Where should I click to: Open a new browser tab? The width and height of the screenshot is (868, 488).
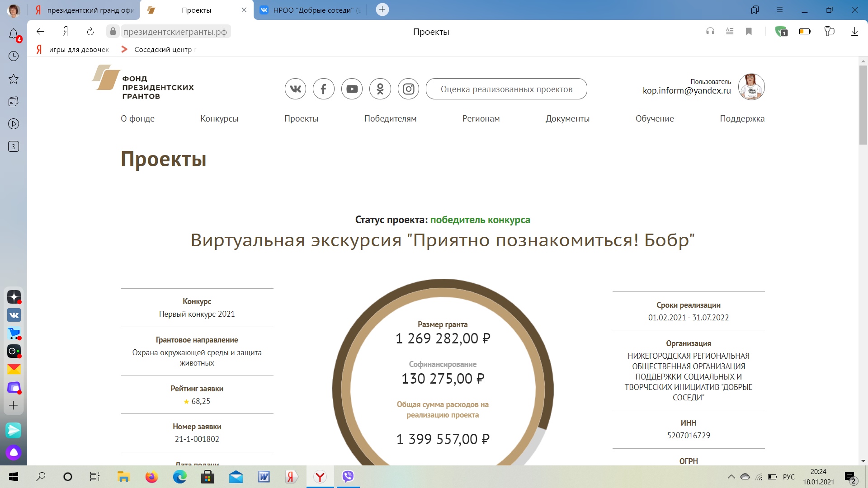(382, 9)
